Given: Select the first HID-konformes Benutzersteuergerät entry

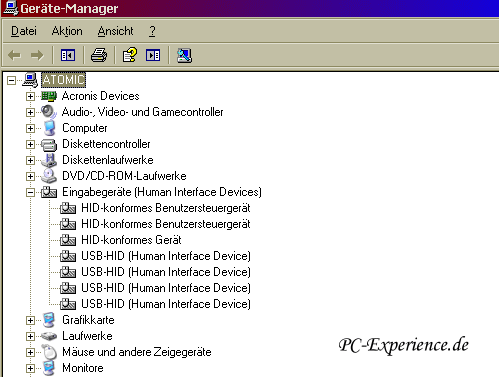Looking at the screenshot, I should [166, 208].
